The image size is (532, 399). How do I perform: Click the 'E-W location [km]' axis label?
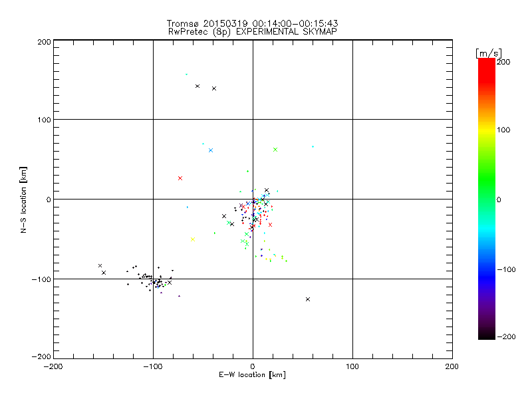(252, 375)
